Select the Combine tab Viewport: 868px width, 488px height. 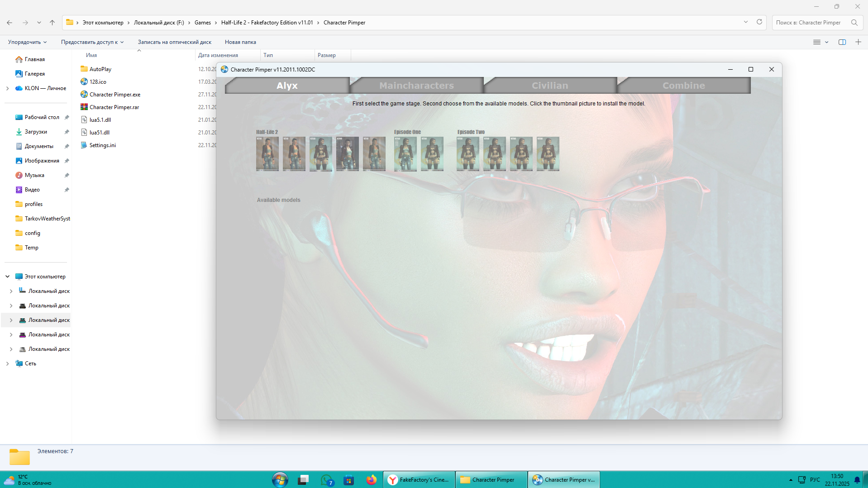coord(683,86)
